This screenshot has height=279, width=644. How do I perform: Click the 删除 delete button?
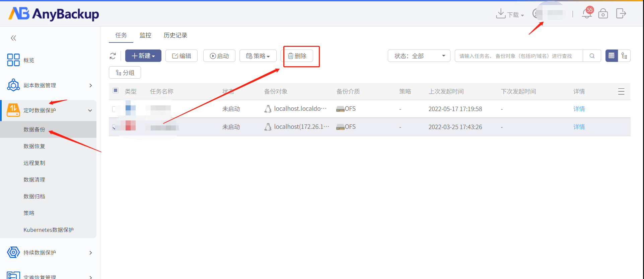point(297,56)
